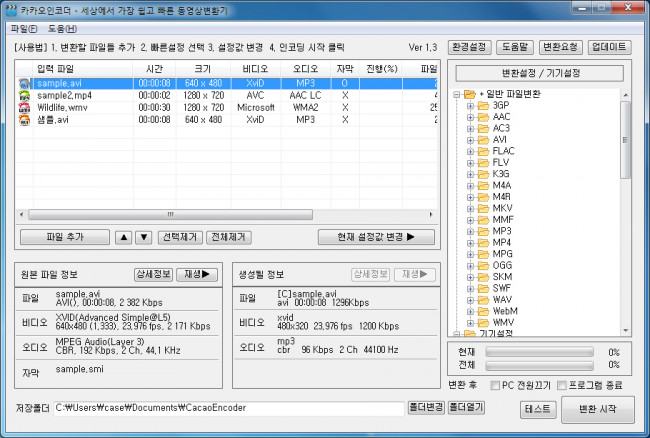The height and width of the screenshot is (438, 650).
Task: Click the 환경설정 button
Action: pos(471,46)
